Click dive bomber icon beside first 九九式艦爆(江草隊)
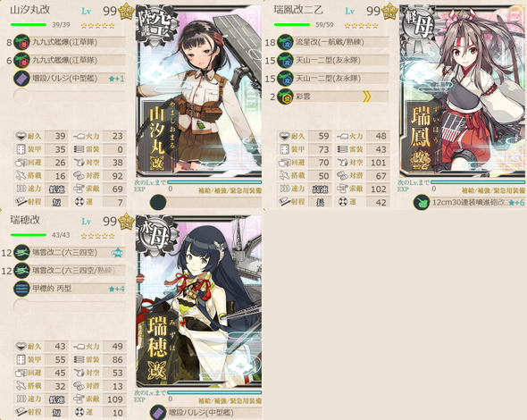 pyautogui.click(x=21, y=42)
